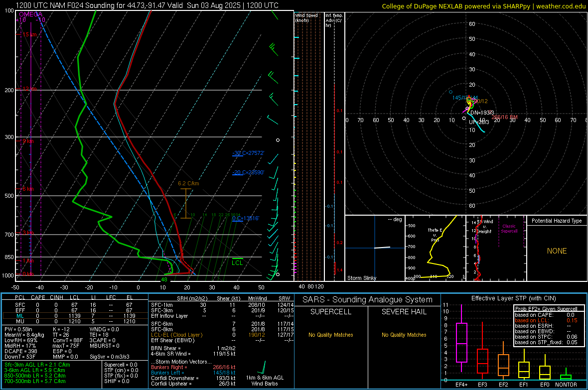Select the Eff Inflow Layer row
588x390 pixels.
222,316
